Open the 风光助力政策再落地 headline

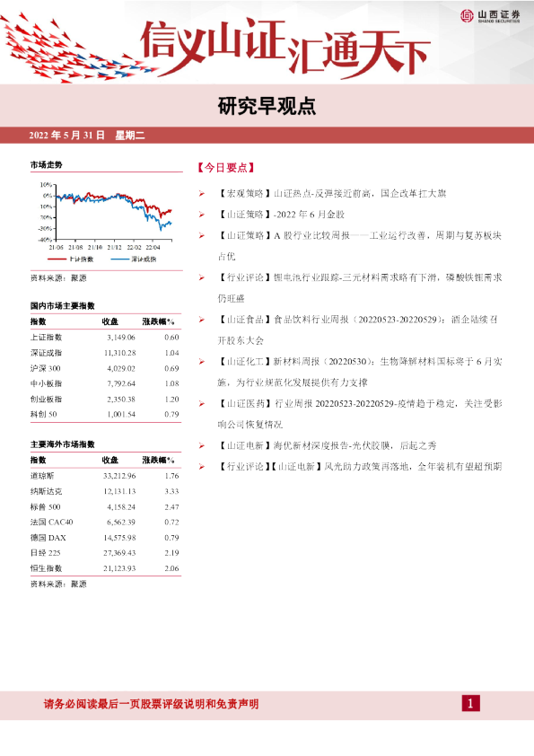point(360,467)
